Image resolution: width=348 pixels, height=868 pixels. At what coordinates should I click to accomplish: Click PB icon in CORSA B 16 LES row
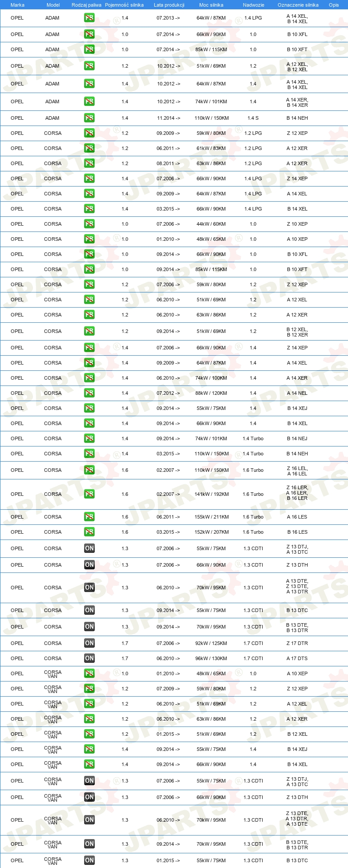(89, 532)
